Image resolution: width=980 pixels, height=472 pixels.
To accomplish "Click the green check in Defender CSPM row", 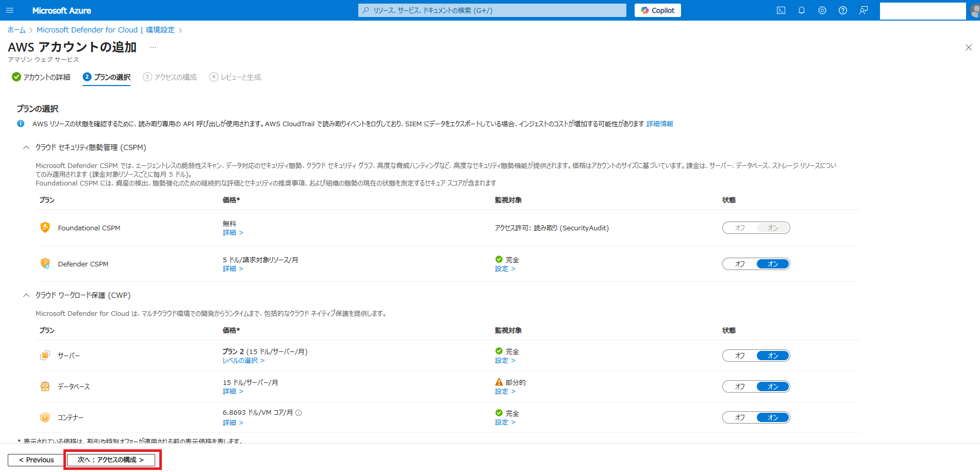I will 499,259.
